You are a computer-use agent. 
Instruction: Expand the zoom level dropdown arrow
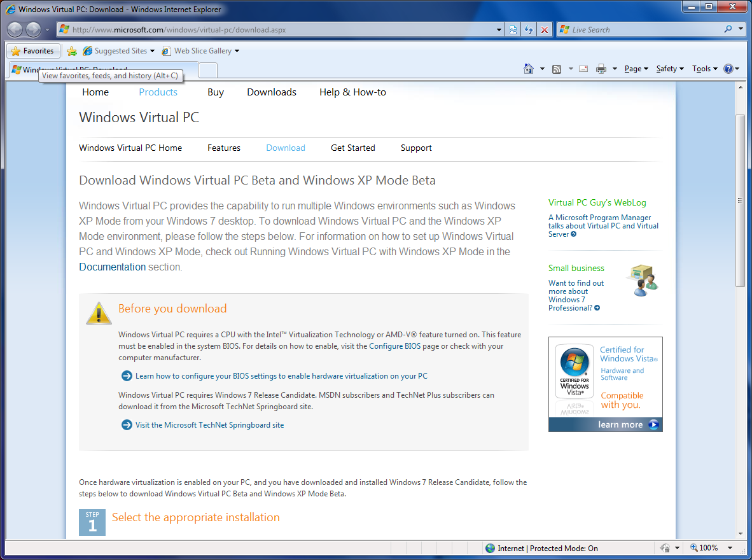(x=730, y=548)
